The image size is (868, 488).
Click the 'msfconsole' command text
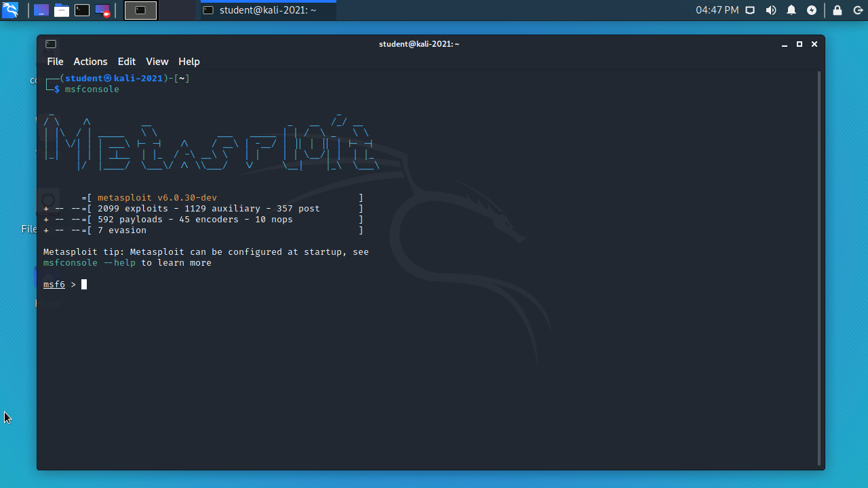tap(92, 89)
